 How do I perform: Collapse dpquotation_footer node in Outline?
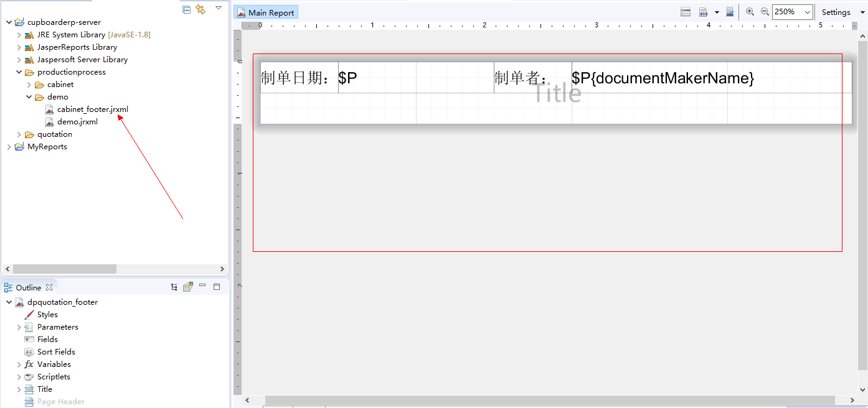[9, 302]
